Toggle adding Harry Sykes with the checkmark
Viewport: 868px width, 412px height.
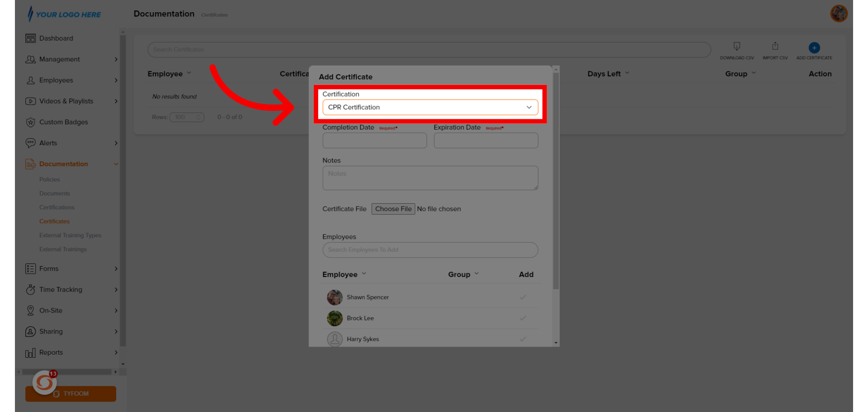tap(523, 339)
